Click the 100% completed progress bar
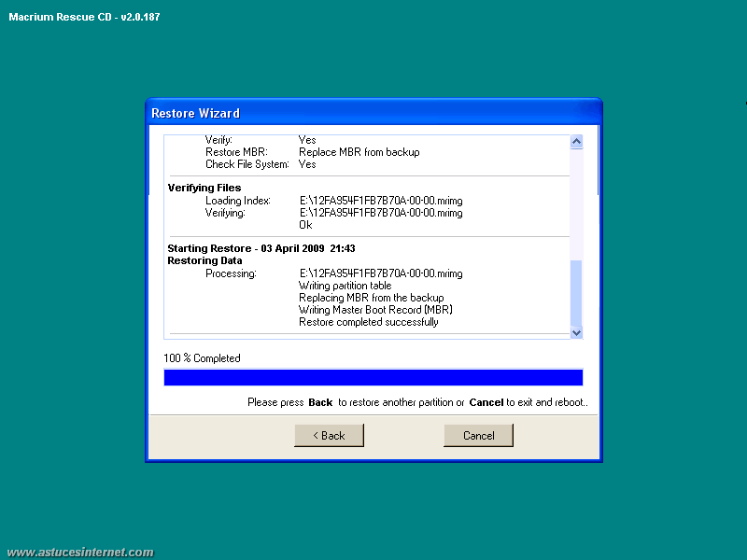This screenshot has width=747, height=560. pyautogui.click(x=373, y=377)
